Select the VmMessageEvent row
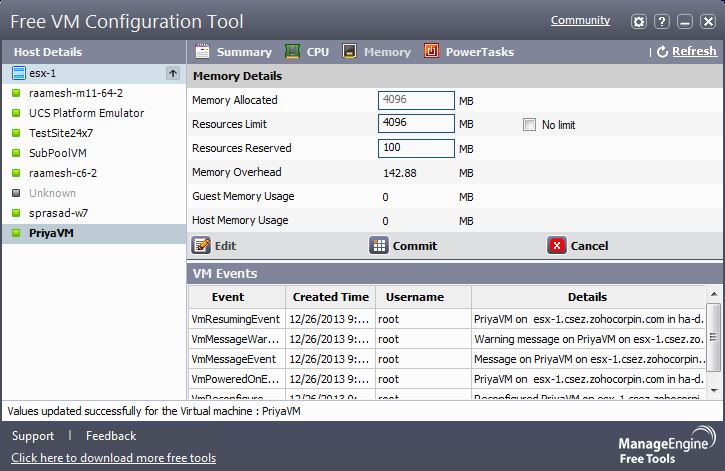This screenshot has height=471, width=725. click(447, 359)
